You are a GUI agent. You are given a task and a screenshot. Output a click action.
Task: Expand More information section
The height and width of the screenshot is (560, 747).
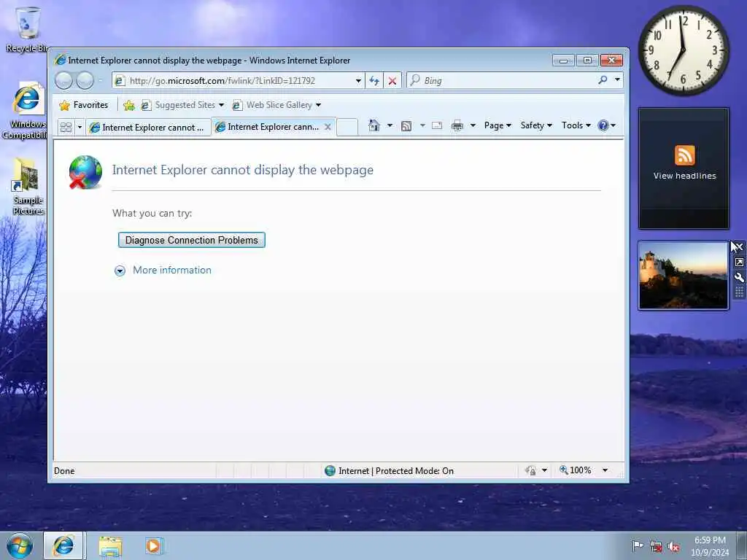[120, 271]
